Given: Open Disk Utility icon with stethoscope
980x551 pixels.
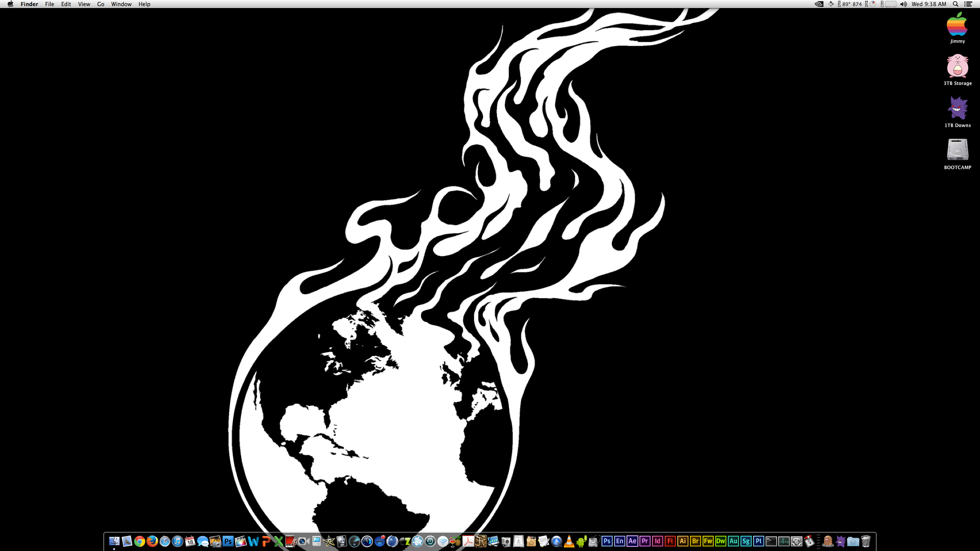Looking at the screenshot, I should (x=594, y=541).
